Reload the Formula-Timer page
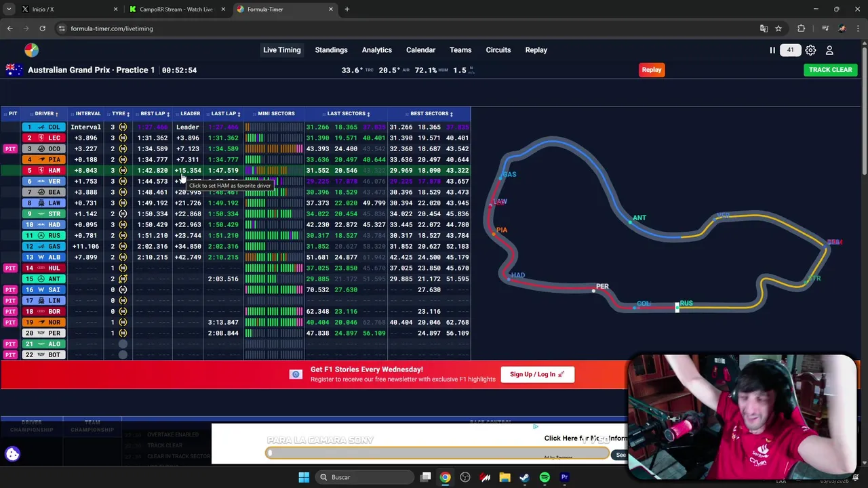 (x=42, y=28)
